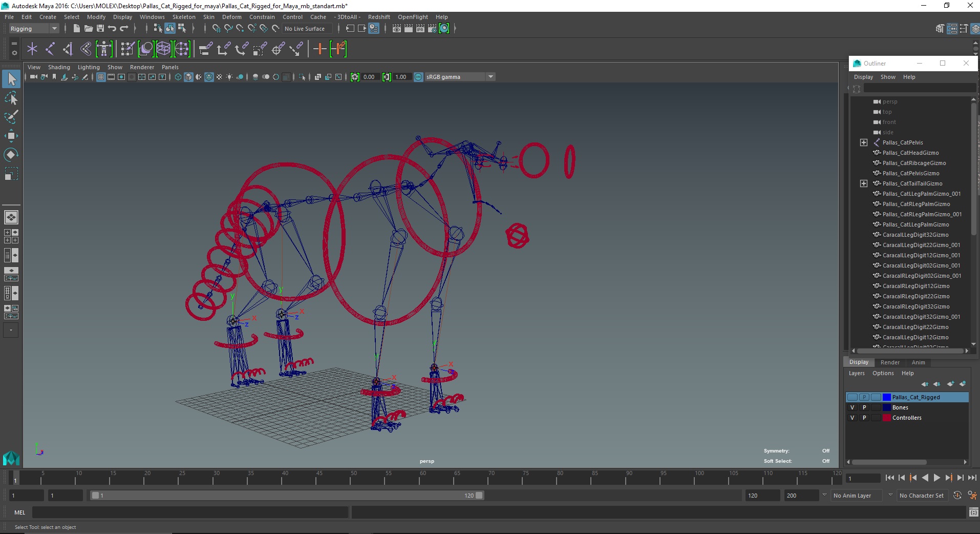This screenshot has width=980, height=534.
Task: Activate the Rotate tool in the toolbox
Action: pos(11,155)
